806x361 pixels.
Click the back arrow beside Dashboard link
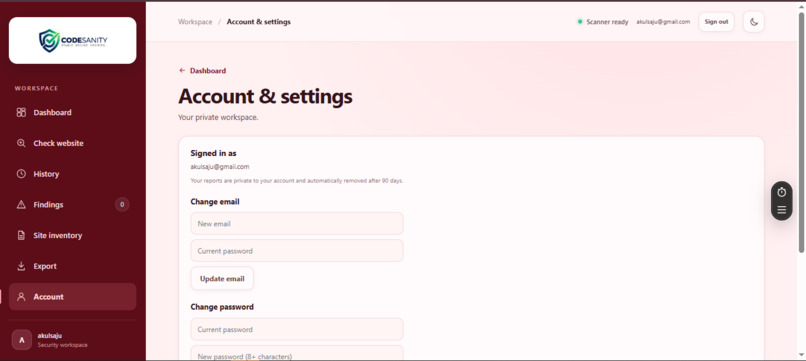[x=182, y=70]
